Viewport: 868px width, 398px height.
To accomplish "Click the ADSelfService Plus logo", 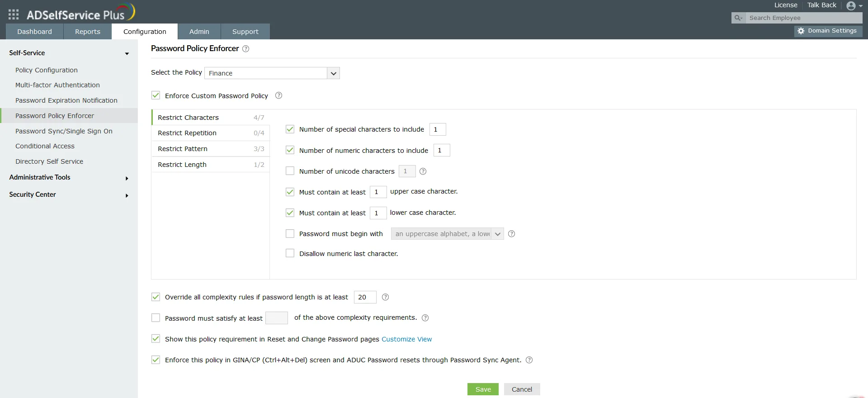I will pos(80,13).
